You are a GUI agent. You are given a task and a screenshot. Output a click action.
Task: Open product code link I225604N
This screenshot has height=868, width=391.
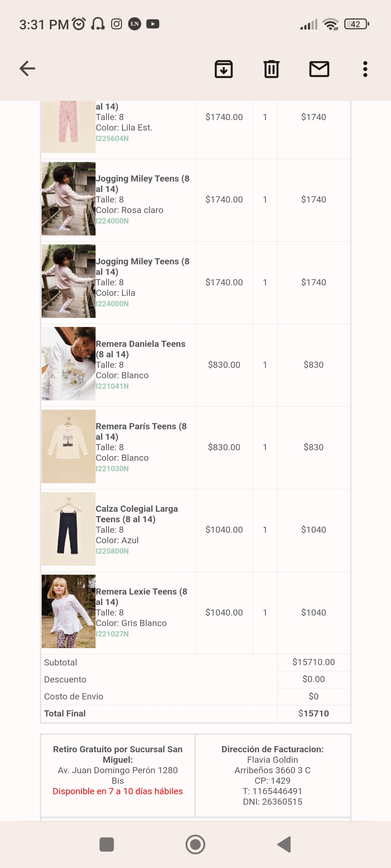pos(112,139)
